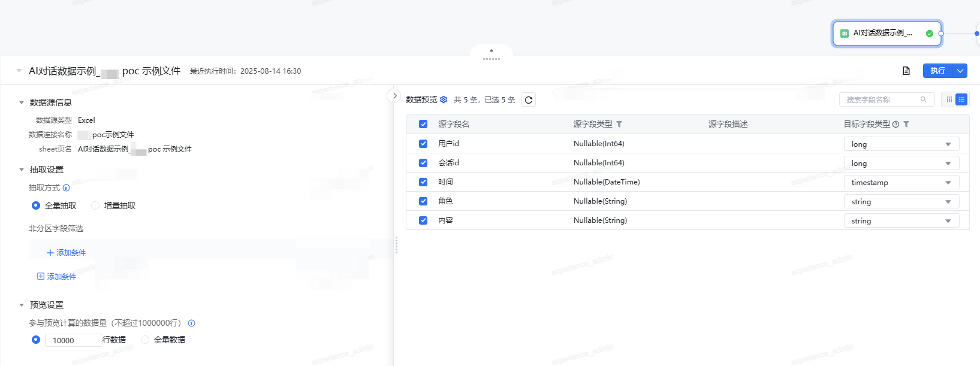Click Nullable(Int64) cell in 用户id row
This screenshot has height=366, width=980.
tap(599, 144)
